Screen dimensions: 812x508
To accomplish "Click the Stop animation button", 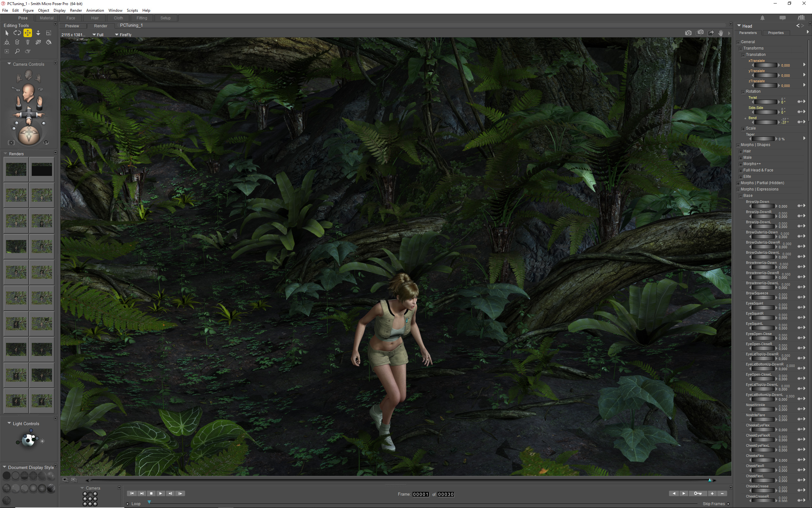I will (151, 493).
